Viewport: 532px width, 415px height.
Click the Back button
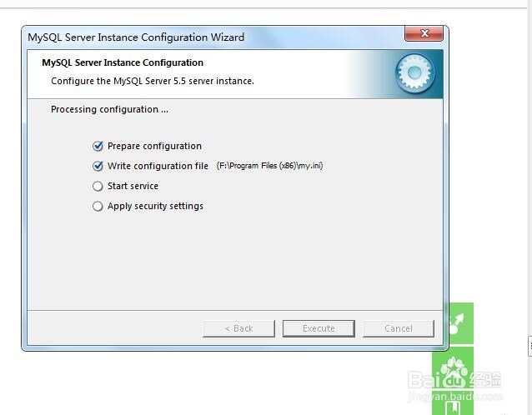238,328
